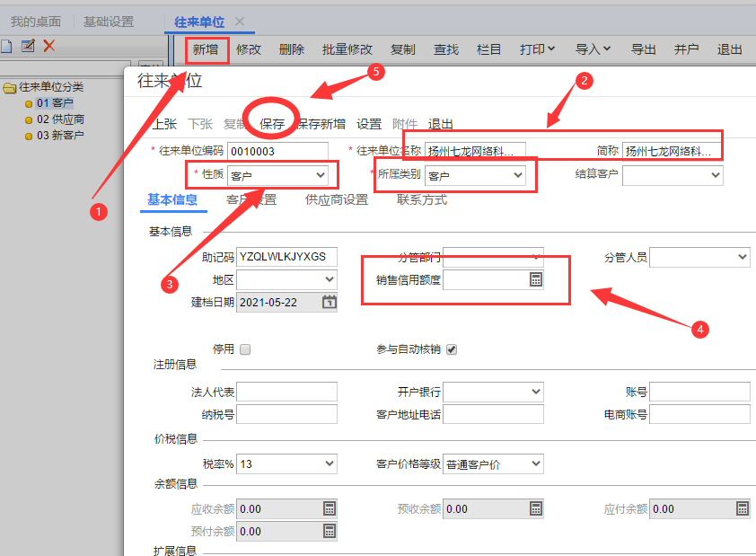Click the edit pencil icon in left toolbar
The width and height of the screenshot is (756, 556).
point(28,46)
